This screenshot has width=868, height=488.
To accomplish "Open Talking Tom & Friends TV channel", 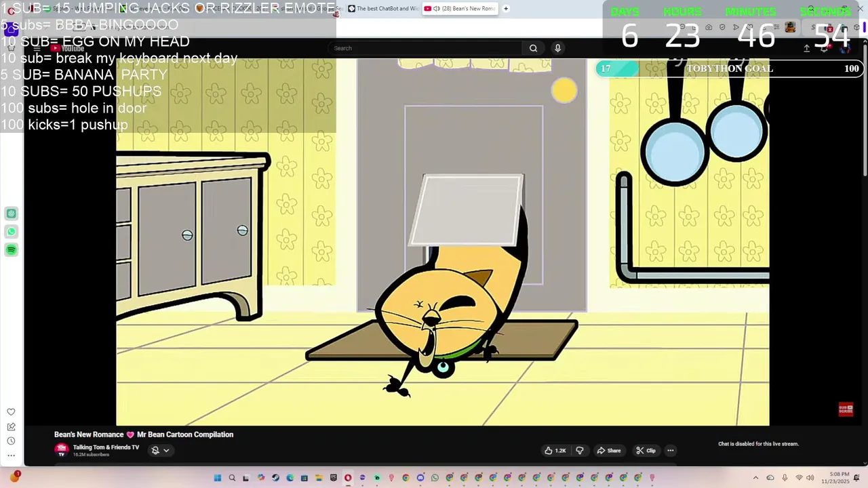I will point(106,447).
